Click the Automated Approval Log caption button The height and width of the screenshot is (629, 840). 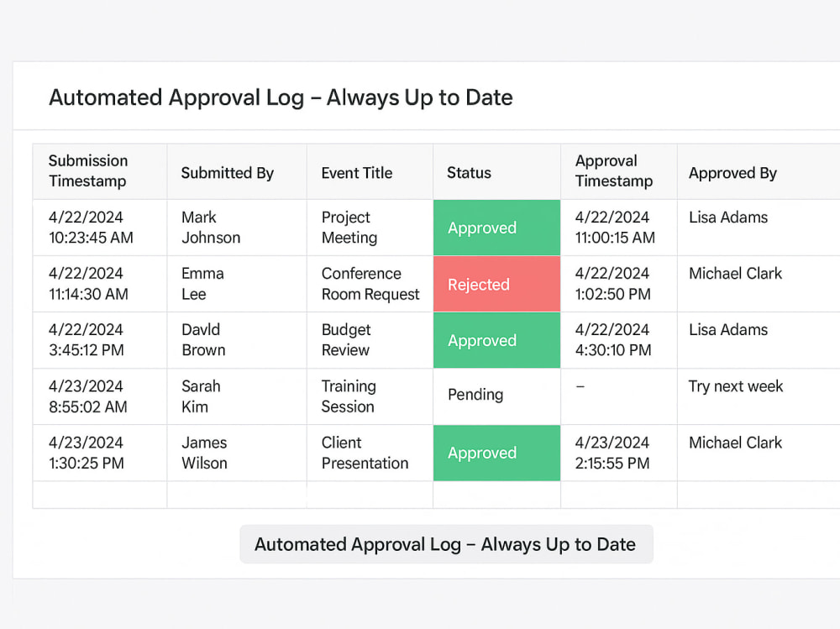[446, 544]
